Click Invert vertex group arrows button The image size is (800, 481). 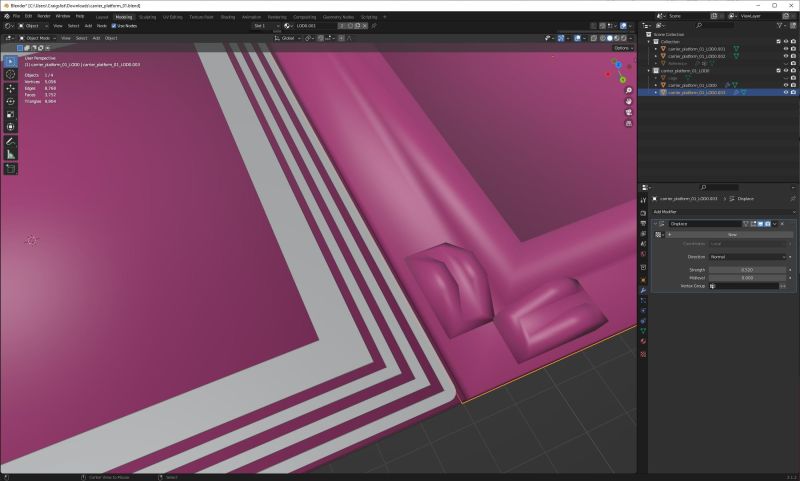pos(783,286)
